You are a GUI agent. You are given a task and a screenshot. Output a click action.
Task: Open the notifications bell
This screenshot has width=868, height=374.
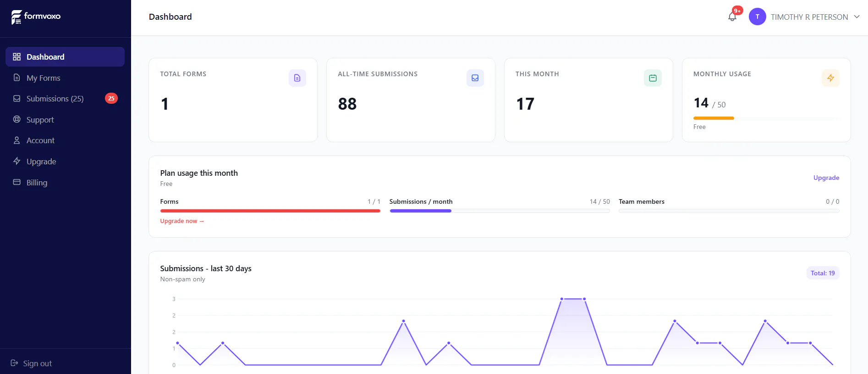click(732, 17)
